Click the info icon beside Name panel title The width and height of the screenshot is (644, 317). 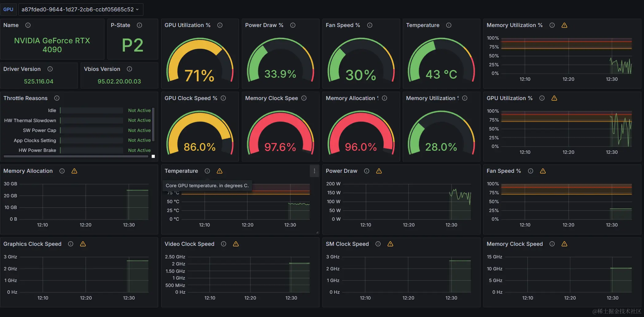(x=28, y=25)
